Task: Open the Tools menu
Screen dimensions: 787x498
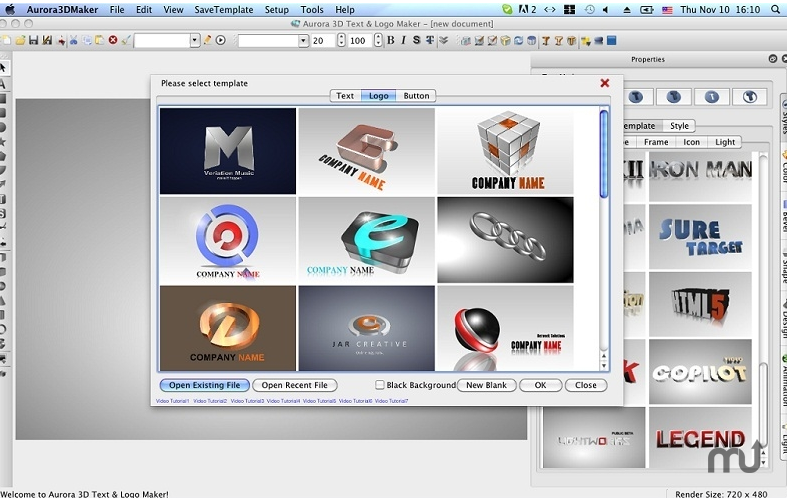Action: pyautogui.click(x=312, y=10)
